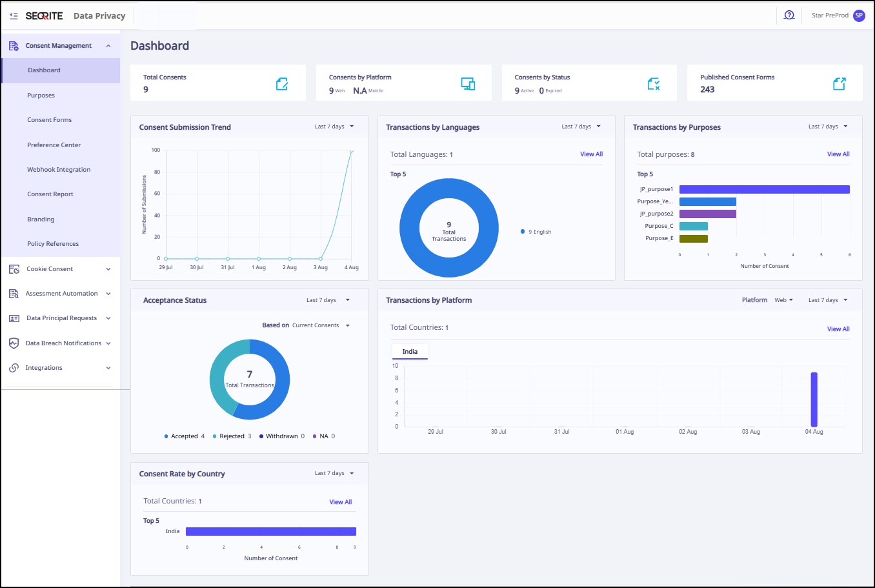
Task: Open Consent Submission Trend Last 7 days dropdown
Action: (x=334, y=127)
